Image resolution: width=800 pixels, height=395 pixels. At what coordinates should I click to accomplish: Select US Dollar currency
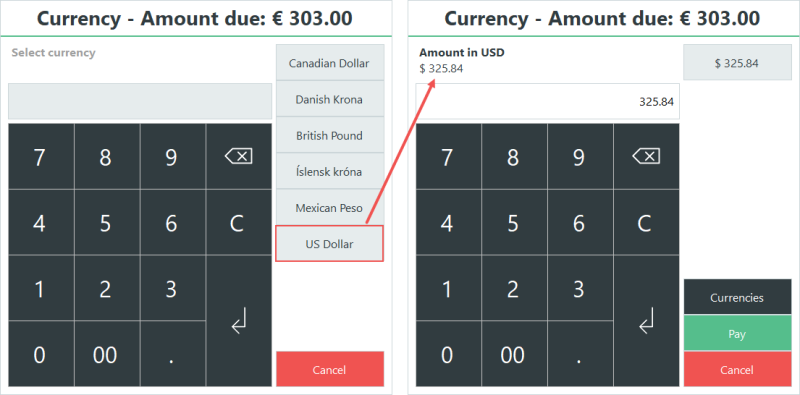coord(329,244)
